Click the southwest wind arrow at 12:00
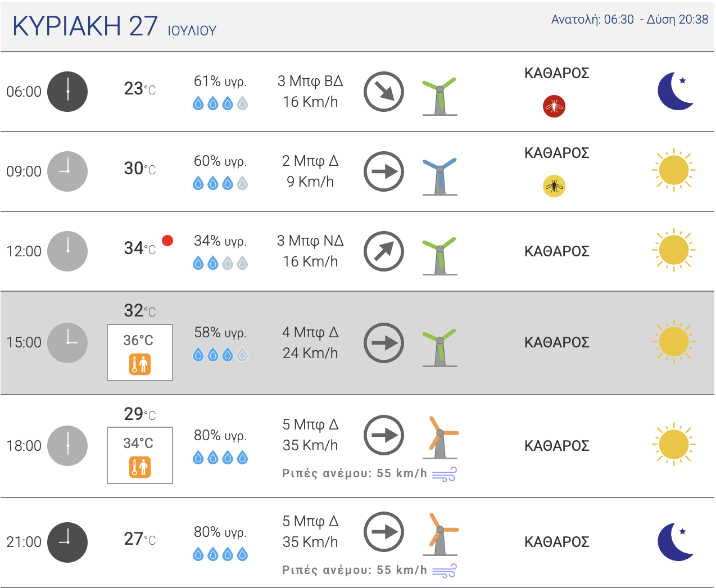The image size is (716, 588). click(x=384, y=251)
